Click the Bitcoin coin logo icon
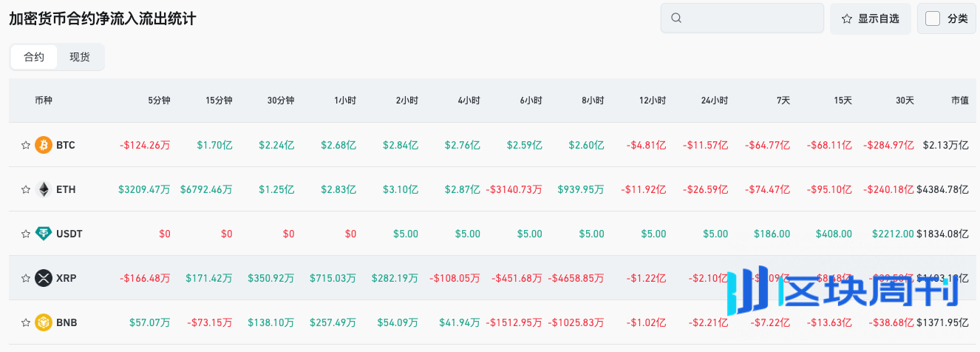 click(44, 145)
